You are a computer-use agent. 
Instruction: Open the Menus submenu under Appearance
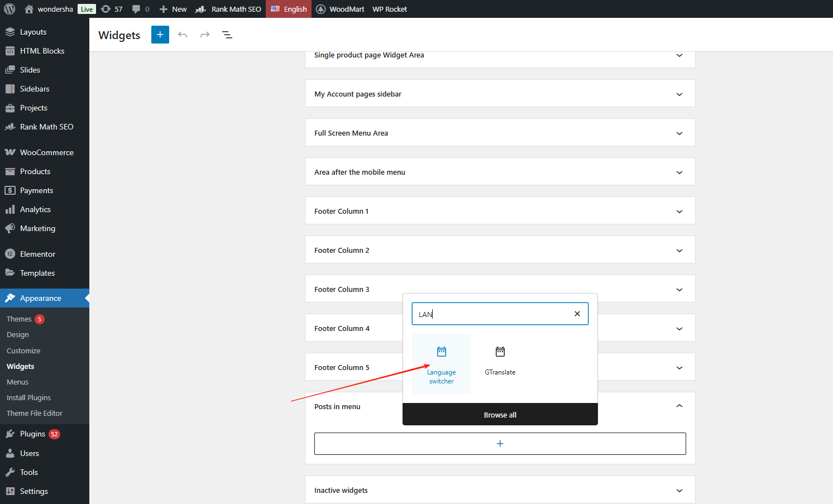click(17, 382)
